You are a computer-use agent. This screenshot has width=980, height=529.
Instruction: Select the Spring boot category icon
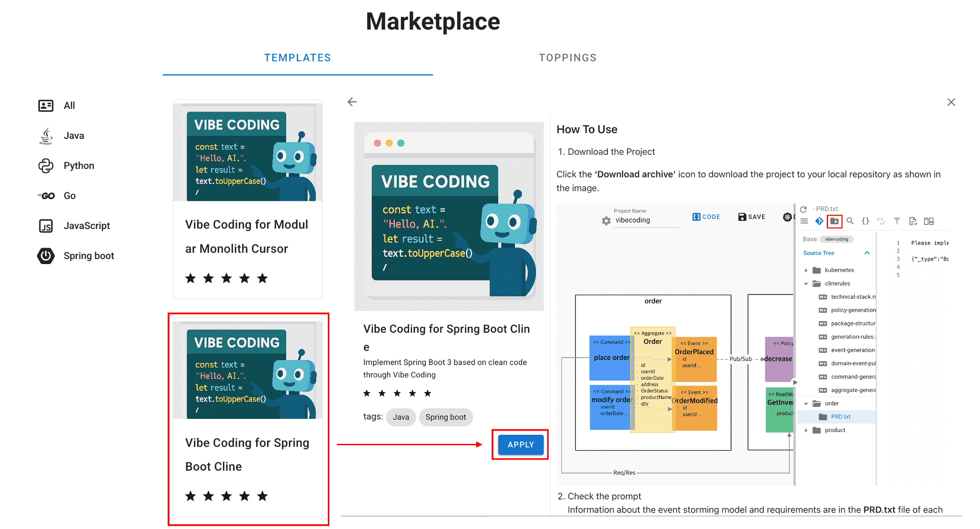46,256
